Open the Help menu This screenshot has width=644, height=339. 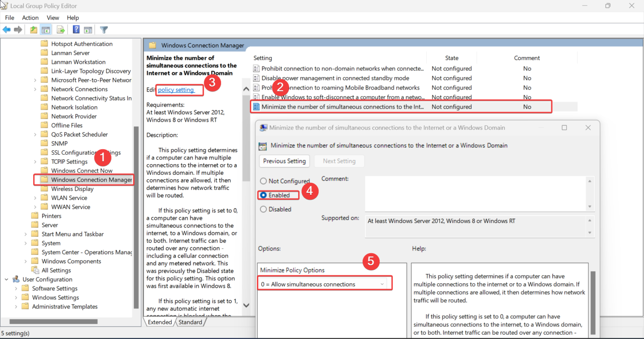coord(73,18)
